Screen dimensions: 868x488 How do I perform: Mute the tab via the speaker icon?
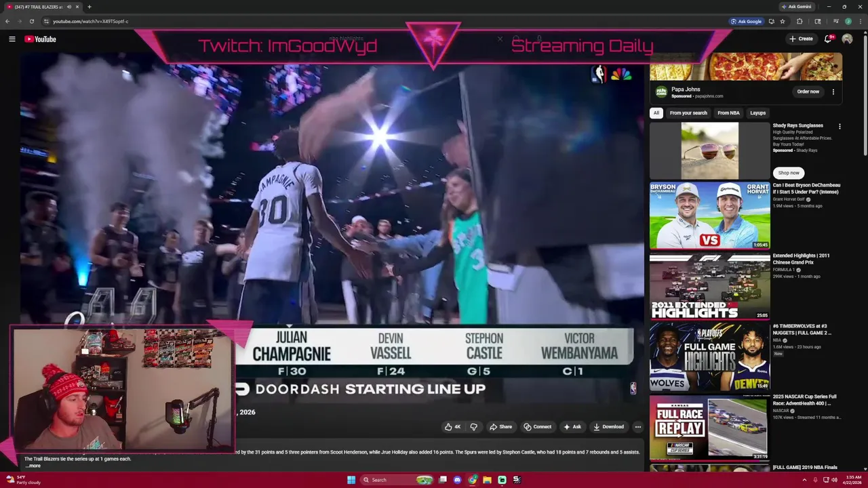pos(68,7)
